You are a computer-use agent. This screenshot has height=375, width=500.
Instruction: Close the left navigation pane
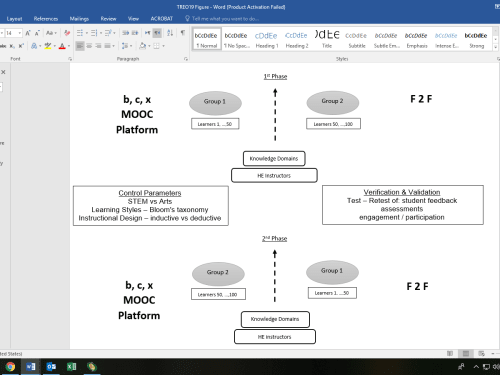[x=3, y=72]
